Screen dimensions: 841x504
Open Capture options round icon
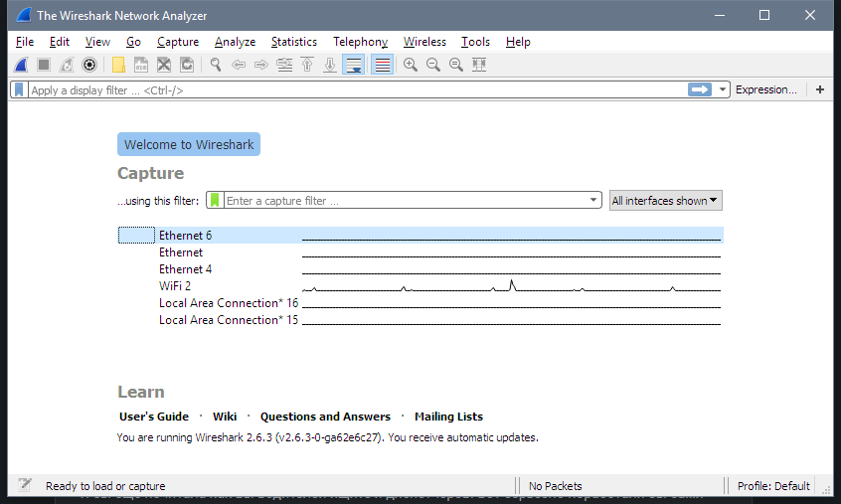pos(89,65)
